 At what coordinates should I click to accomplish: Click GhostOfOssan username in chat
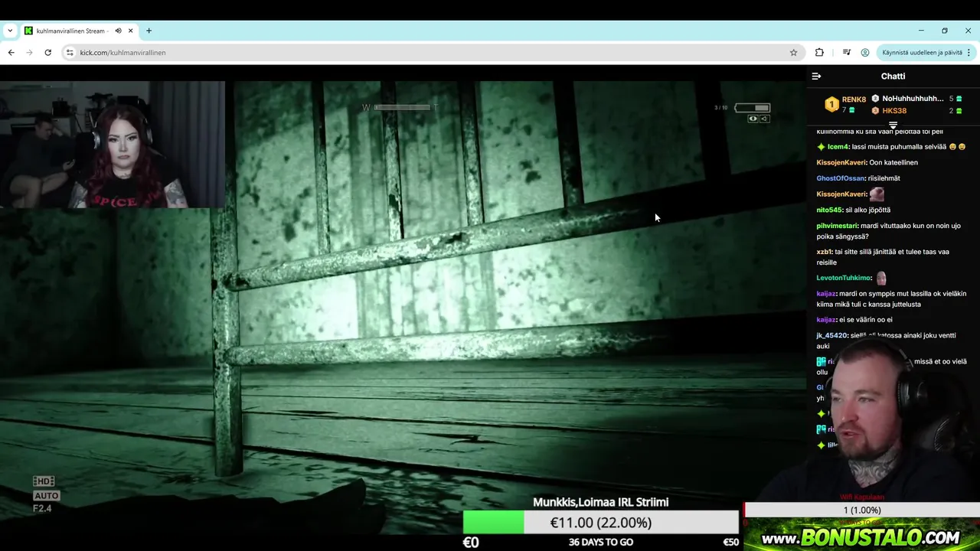click(840, 178)
